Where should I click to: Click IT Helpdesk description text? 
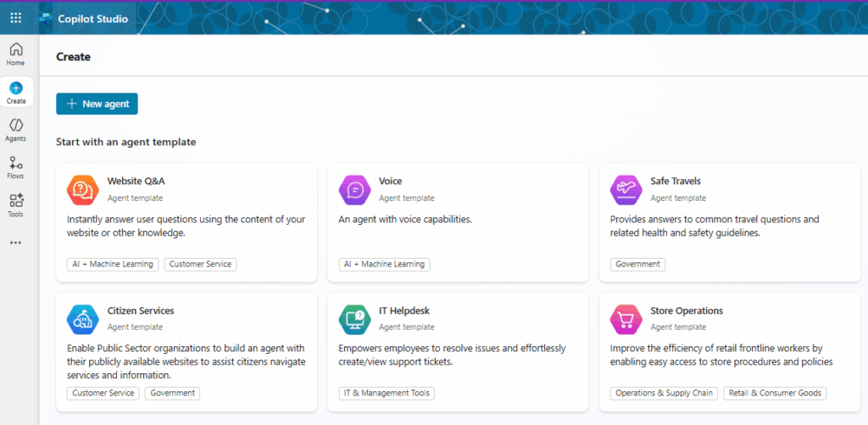(x=453, y=355)
